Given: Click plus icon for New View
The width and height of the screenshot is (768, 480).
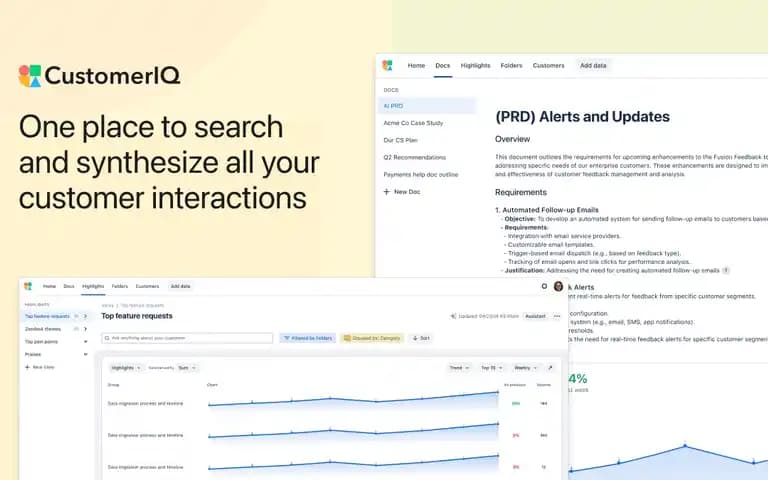Looking at the screenshot, I should 27,367.
